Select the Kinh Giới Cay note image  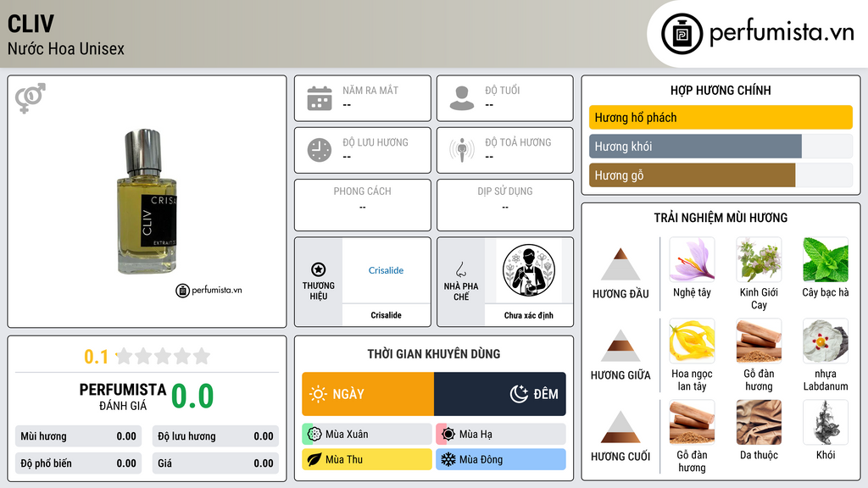point(759,259)
